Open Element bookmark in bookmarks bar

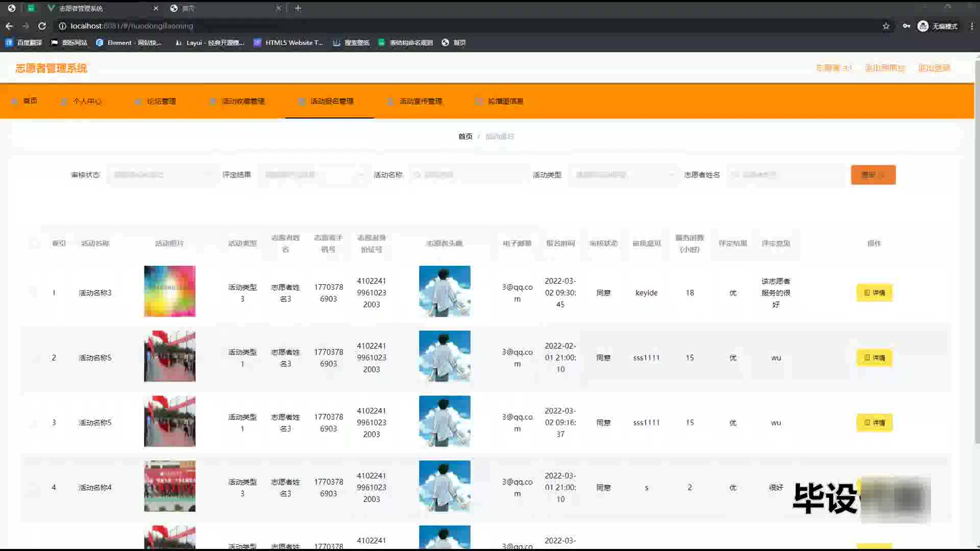point(129,43)
